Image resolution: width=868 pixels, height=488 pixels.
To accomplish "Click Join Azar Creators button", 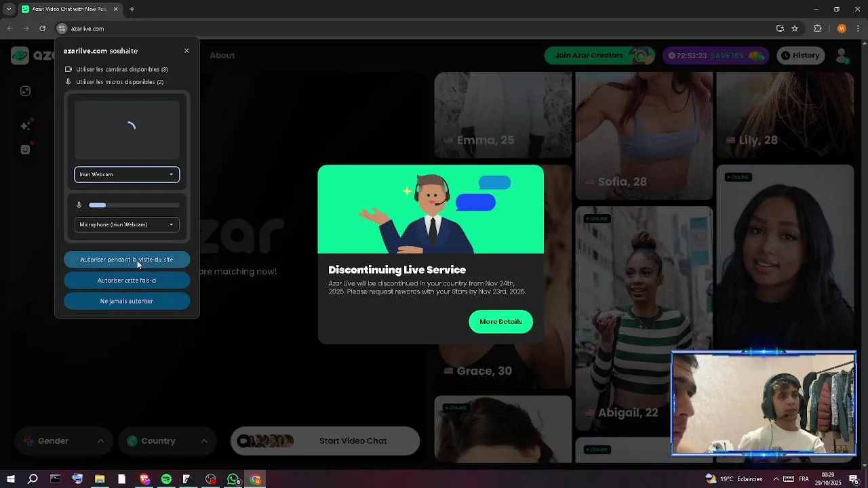I will point(599,56).
